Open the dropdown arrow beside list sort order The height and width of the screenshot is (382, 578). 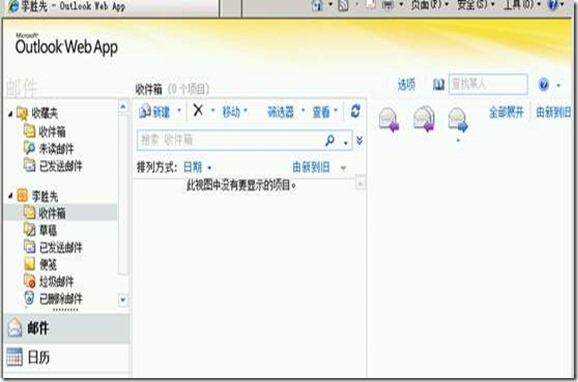(344, 168)
